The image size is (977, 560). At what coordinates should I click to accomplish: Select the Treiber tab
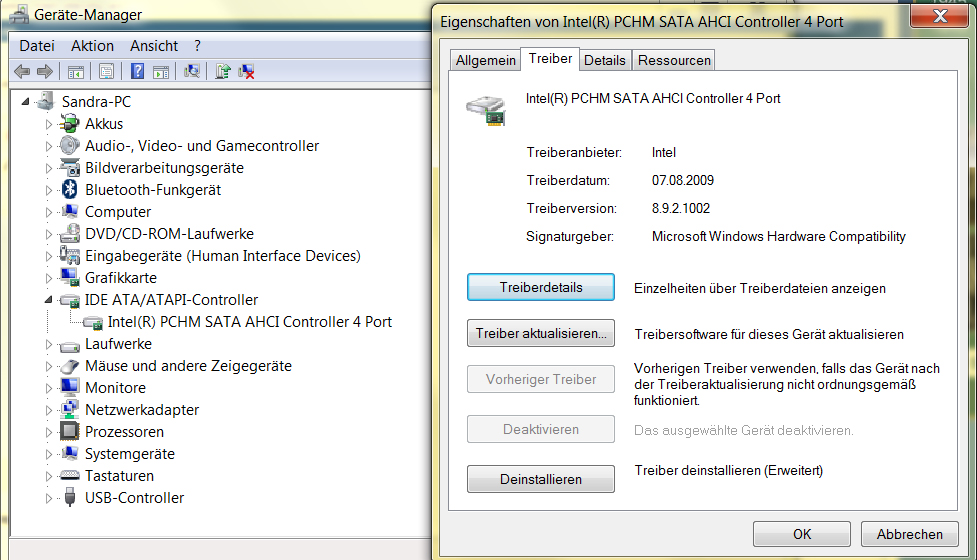[x=550, y=59]
